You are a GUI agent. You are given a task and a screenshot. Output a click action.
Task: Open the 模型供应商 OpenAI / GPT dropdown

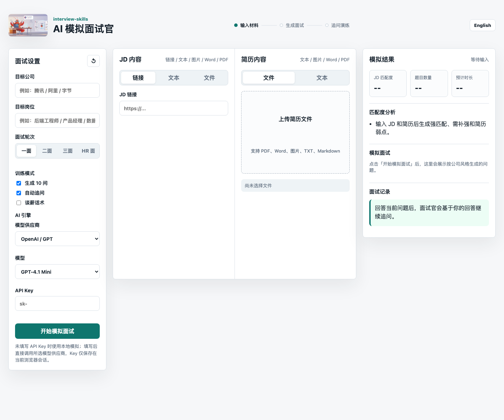[57, 239]
